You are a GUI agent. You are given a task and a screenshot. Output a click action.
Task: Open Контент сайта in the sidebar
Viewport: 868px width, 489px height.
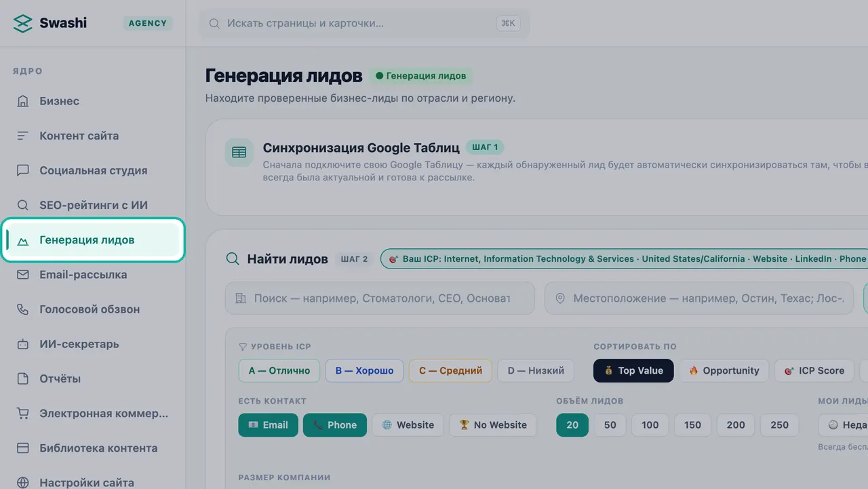pos(93,136)
